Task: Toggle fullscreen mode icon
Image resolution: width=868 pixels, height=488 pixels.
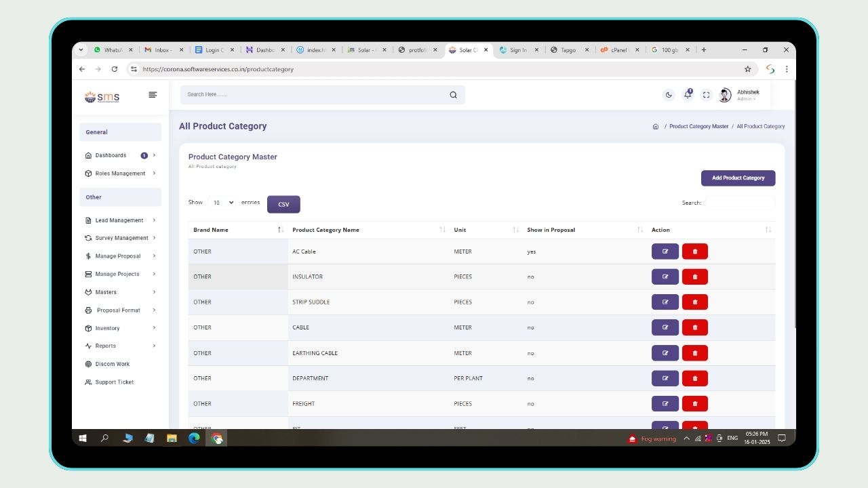Action: pyautogui.click(x=706, y=95)
